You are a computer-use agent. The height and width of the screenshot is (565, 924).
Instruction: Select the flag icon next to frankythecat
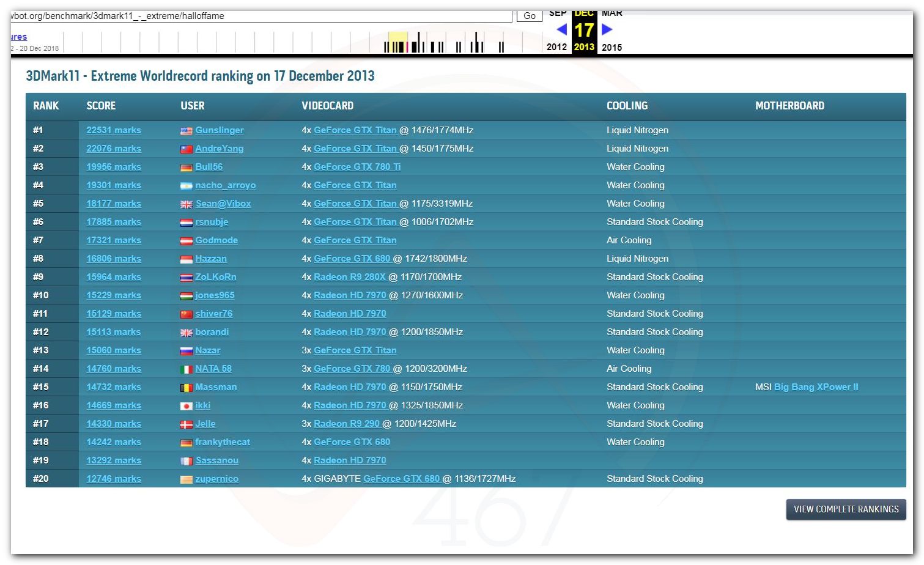click(x=187, y=443)
